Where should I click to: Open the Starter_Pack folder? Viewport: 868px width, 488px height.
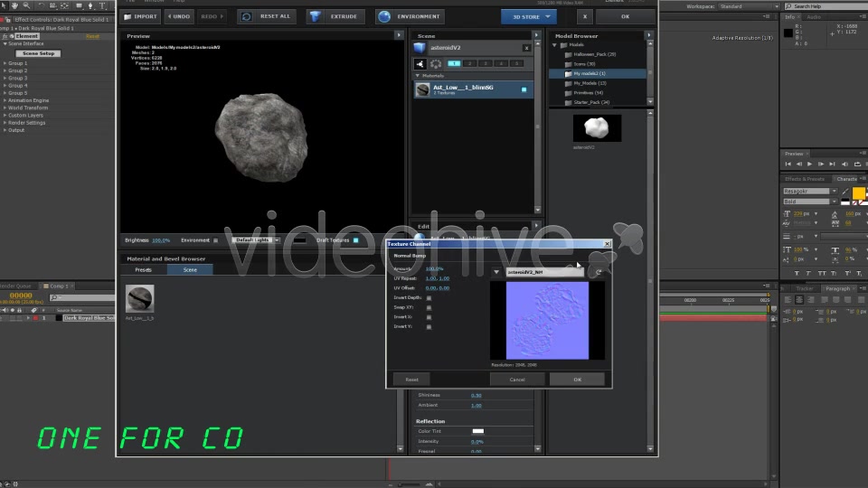588,102
